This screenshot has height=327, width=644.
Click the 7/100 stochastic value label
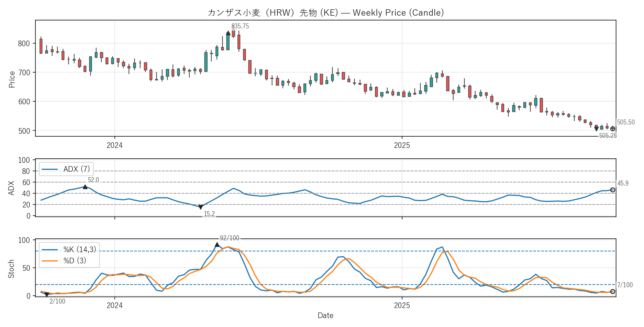coord(625,285)
